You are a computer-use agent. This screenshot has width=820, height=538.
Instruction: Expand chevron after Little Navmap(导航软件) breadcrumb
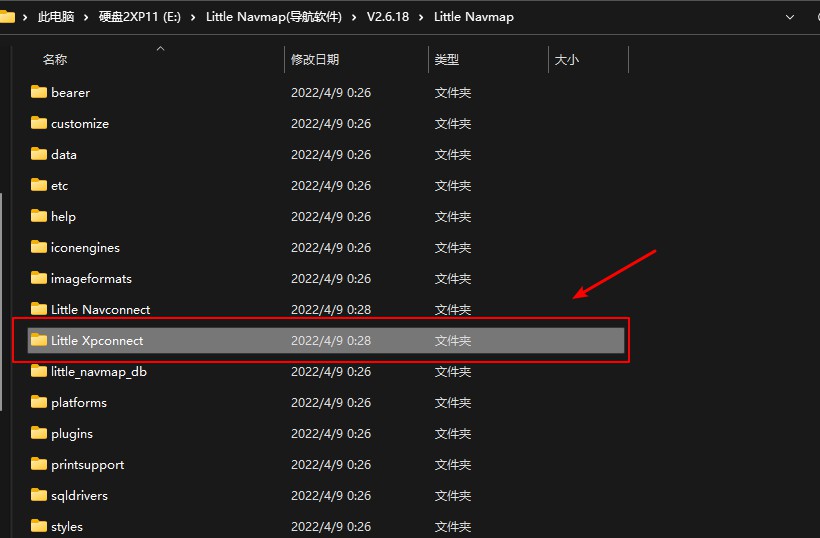pos(355,17)
